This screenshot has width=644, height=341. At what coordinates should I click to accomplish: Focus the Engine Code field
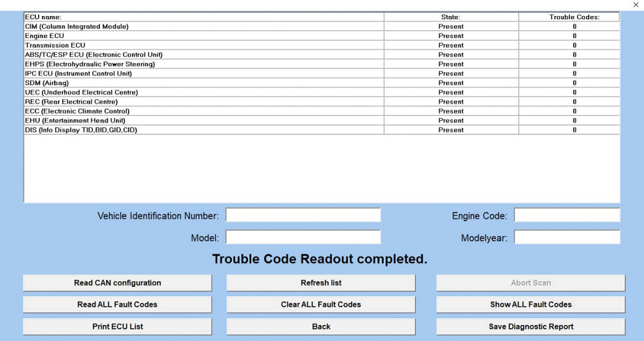pos(567,215)
